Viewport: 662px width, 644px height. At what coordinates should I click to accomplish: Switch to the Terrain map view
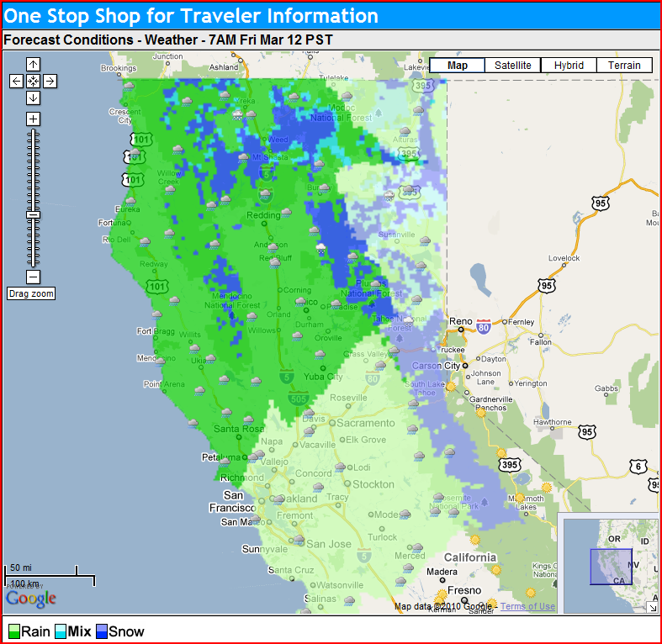624,66
